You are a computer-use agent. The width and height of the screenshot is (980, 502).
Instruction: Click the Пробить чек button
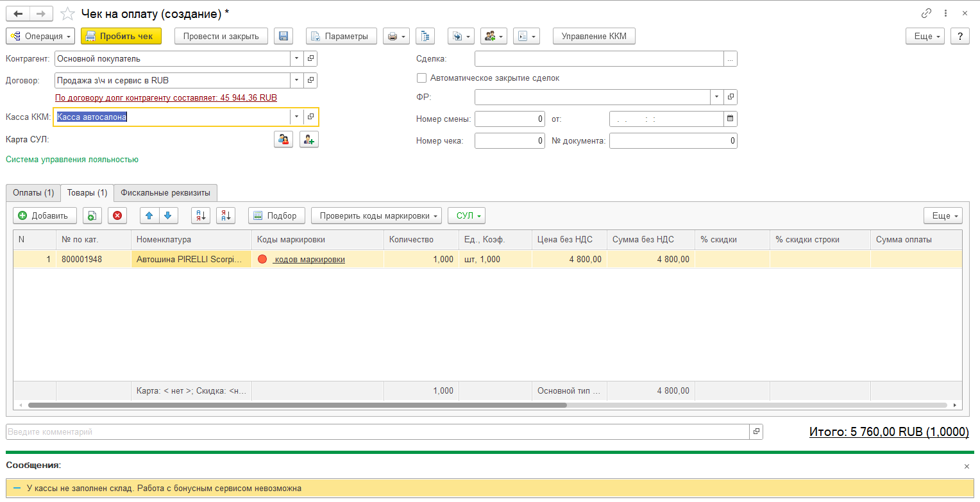click(x=121, y=37)
